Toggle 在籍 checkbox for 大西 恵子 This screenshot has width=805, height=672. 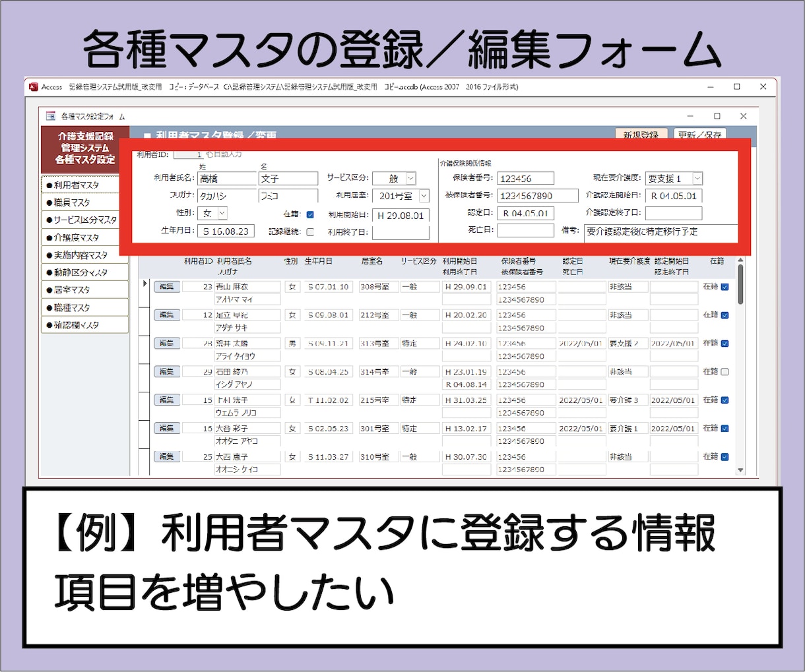pyautogui.click(x=724, y=457)
